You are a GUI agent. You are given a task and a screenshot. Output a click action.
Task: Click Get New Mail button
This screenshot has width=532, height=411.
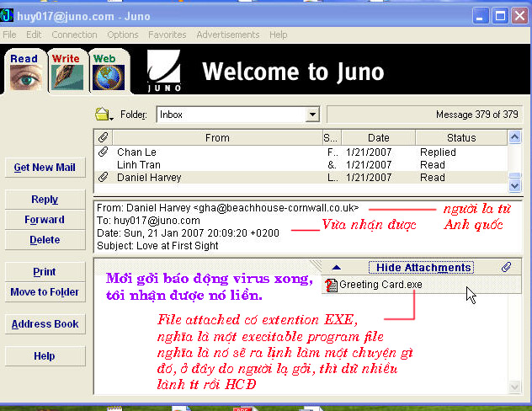point(45,168)
